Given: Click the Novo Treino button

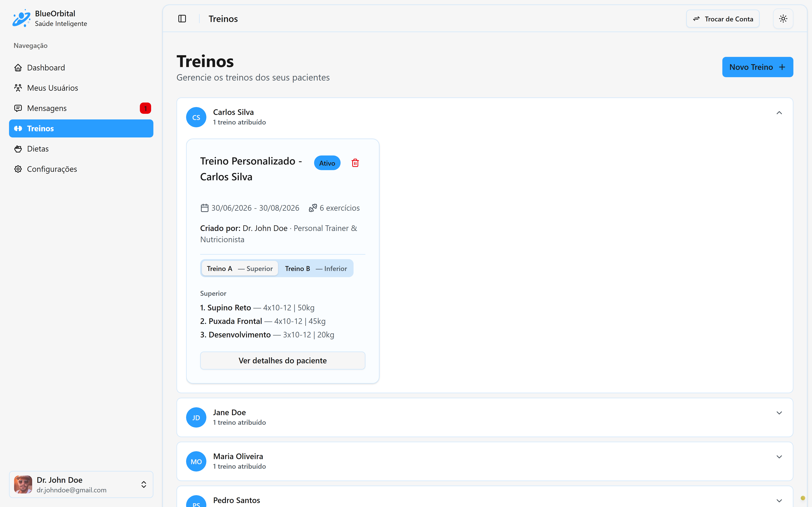Looking at the screenshot, I should [758, 67].
